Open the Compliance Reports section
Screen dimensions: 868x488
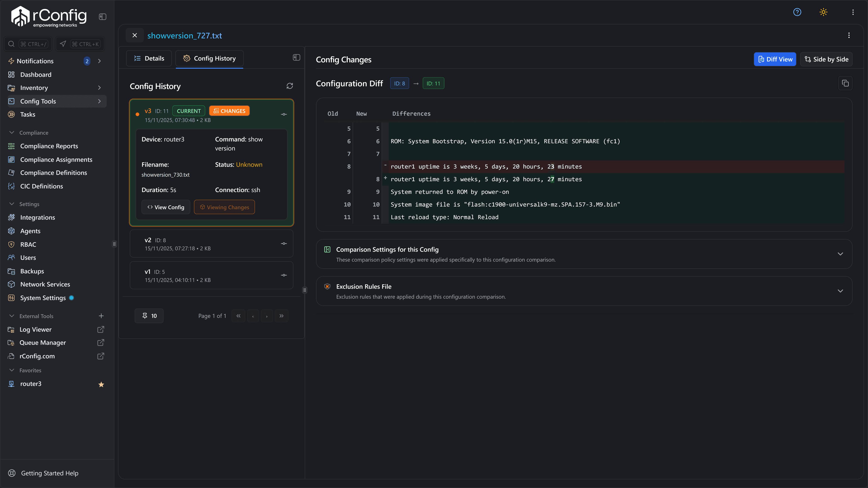tap(49, 146)
